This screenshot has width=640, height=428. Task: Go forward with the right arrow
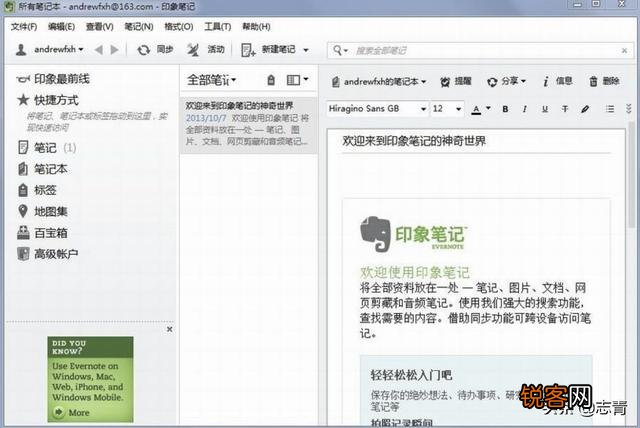click(x=115, y=50)
